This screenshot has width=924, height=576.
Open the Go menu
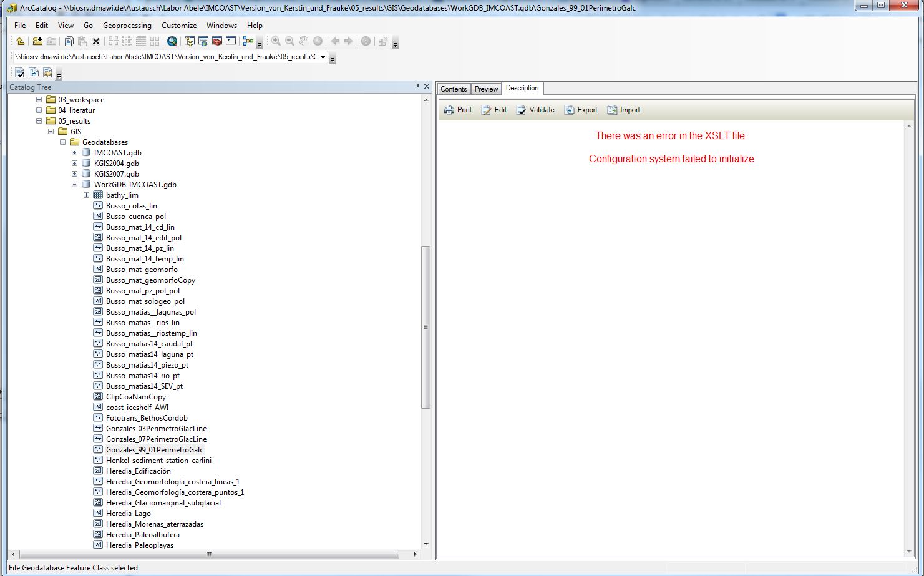tap(88, 26)
